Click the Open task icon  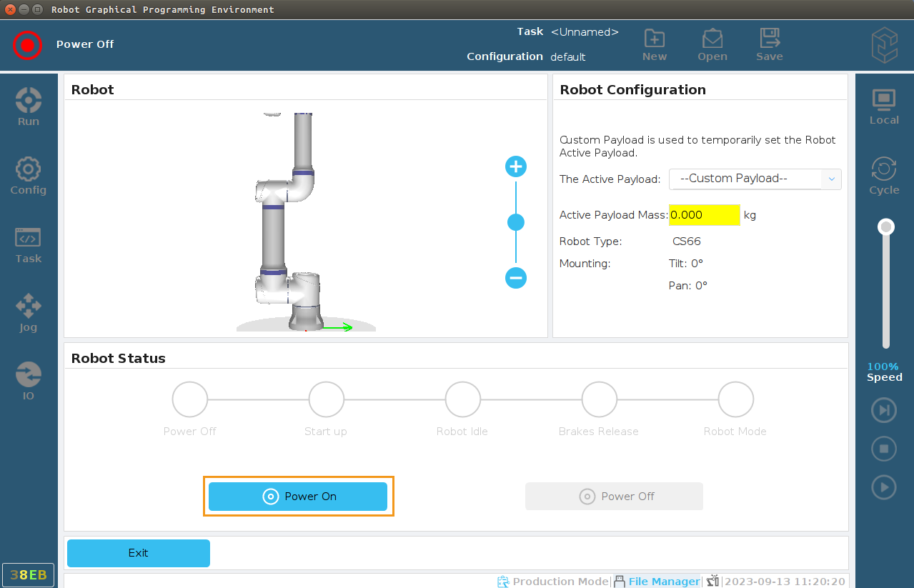tap(712, 45)
